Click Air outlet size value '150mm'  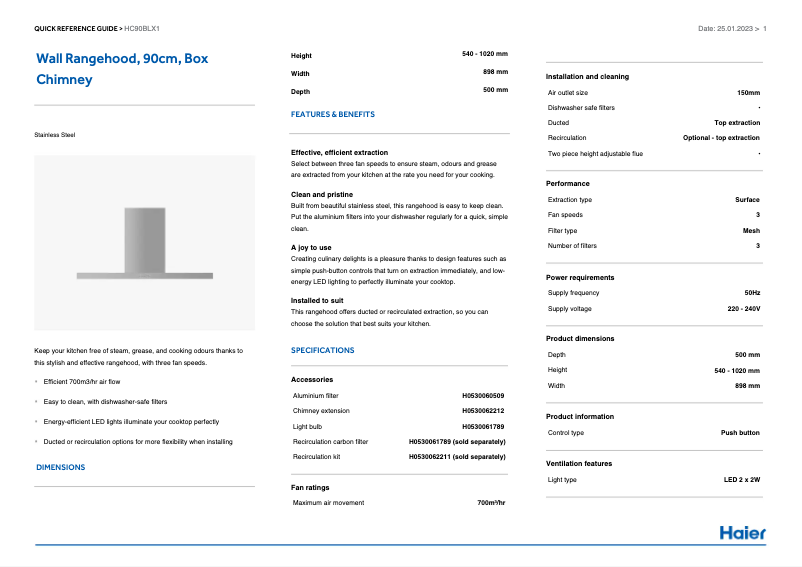[748, 93]
